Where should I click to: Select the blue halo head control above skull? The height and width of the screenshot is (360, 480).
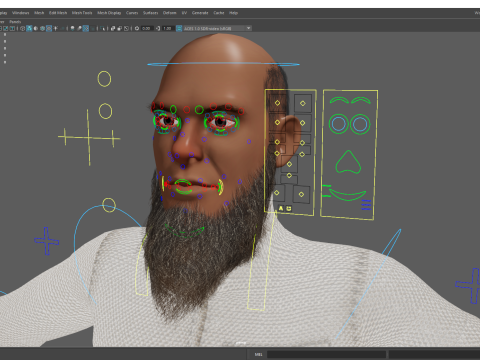pyautogui.click(x=223, y=64)
